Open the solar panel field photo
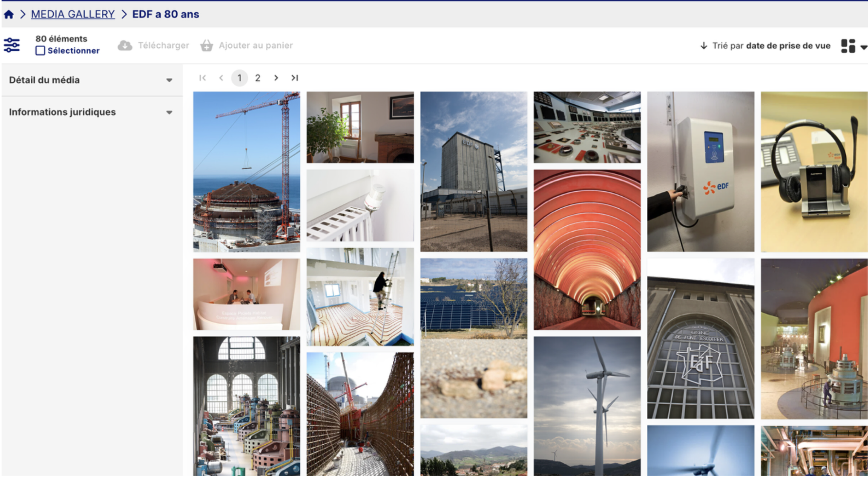The width and height of the screenshot is (868, 477). 474,299
